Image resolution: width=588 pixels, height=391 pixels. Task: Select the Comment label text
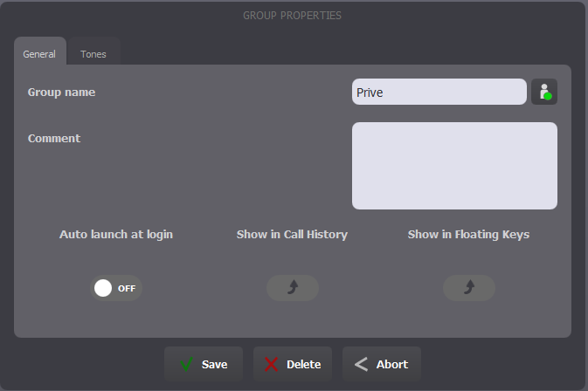(x=54, y=138)
